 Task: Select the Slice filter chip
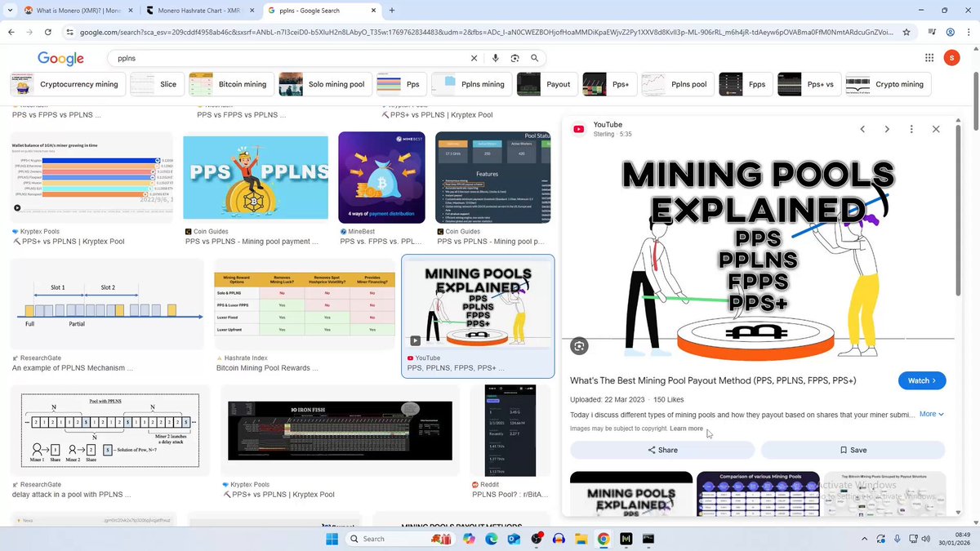156,84
